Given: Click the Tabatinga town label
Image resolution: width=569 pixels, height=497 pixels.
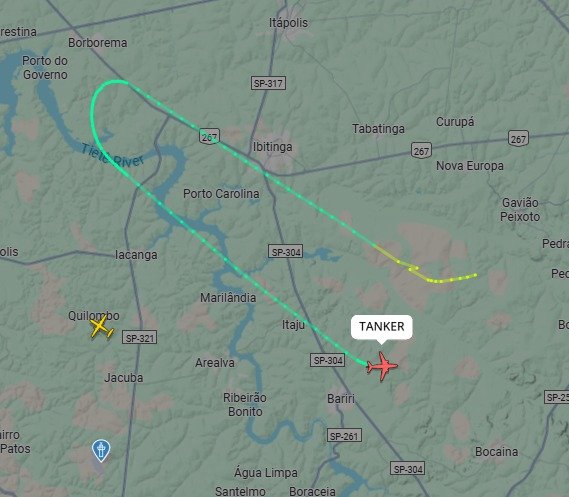Looking at the screenshot, I should 378,128.
